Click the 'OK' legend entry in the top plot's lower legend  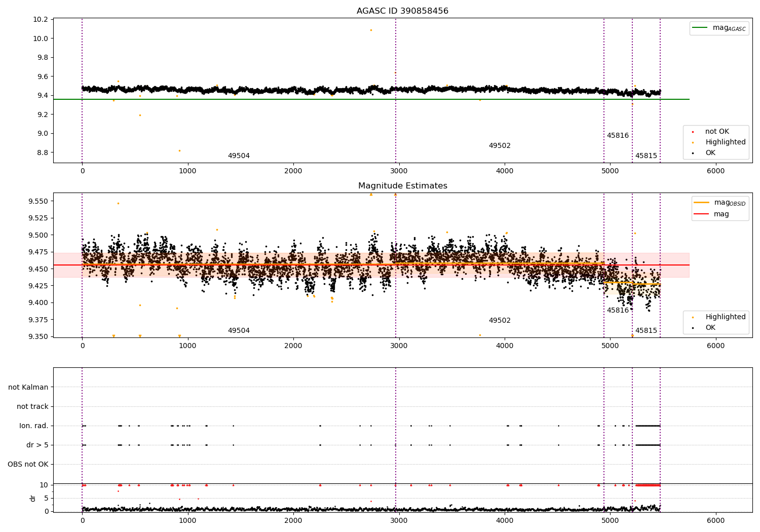(x=704, y=153)
